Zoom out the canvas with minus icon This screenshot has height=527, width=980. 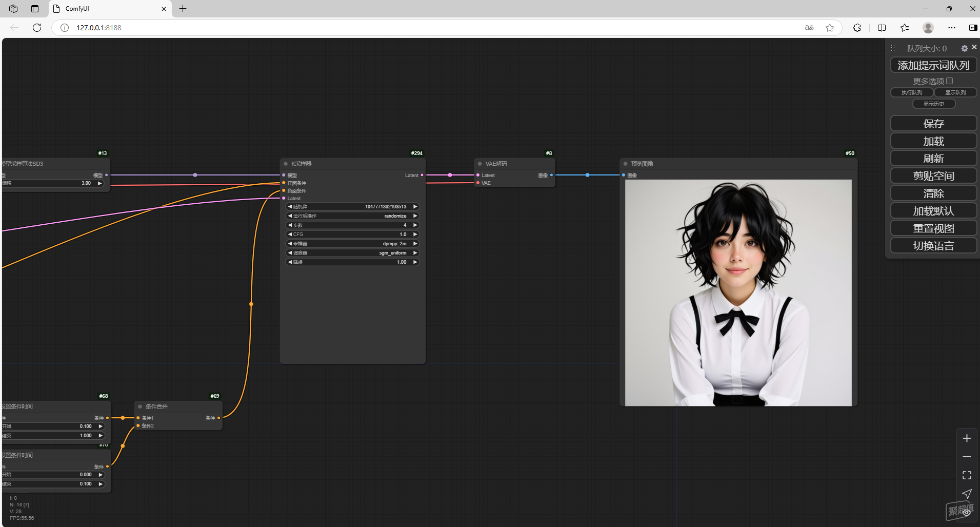coord(967,457)
